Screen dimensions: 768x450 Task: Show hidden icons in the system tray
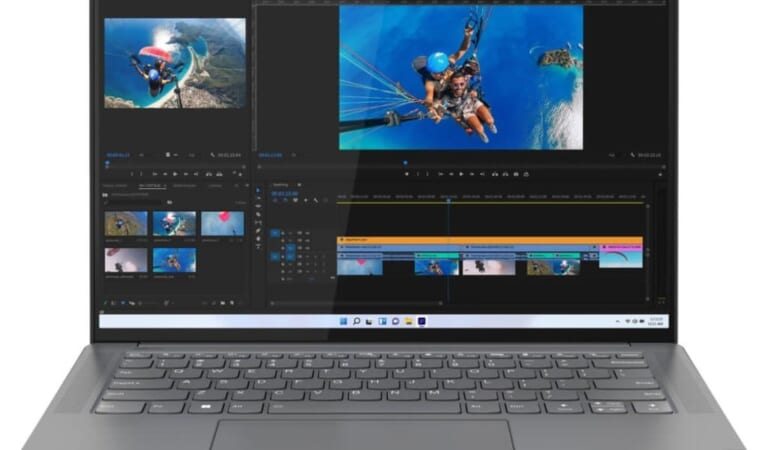pos(618,322)
